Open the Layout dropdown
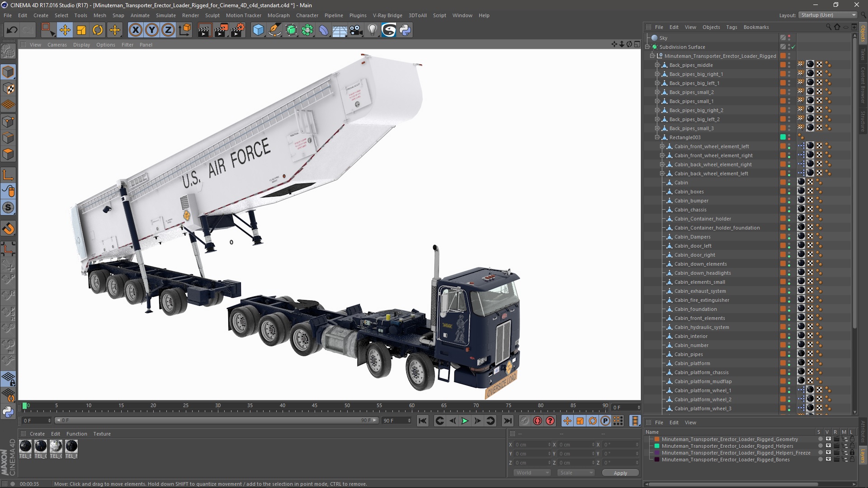The image size is (868, 488). [828, 15]
